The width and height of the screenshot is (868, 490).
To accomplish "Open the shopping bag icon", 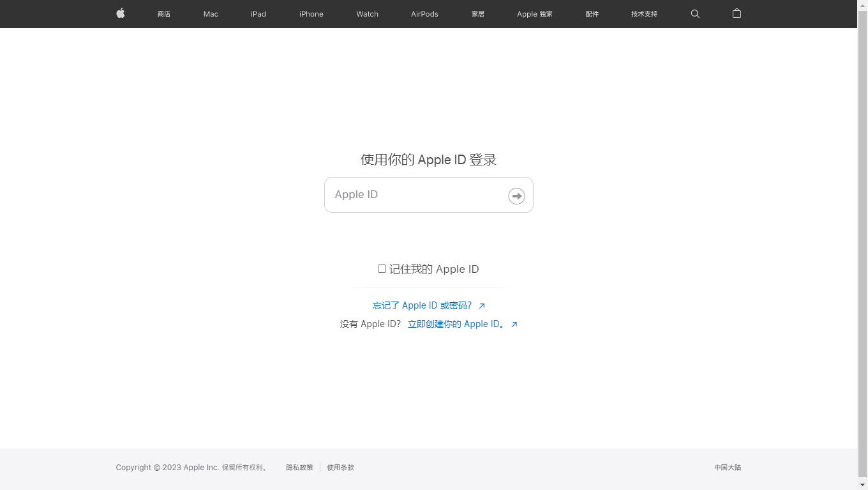I will coord(737,13).
